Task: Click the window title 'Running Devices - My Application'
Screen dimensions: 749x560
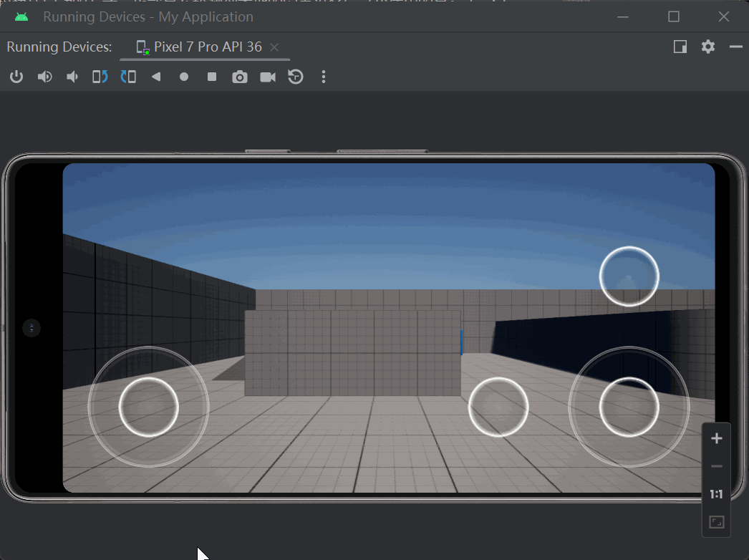Action: pyautogui.click(x=148, y=17)
